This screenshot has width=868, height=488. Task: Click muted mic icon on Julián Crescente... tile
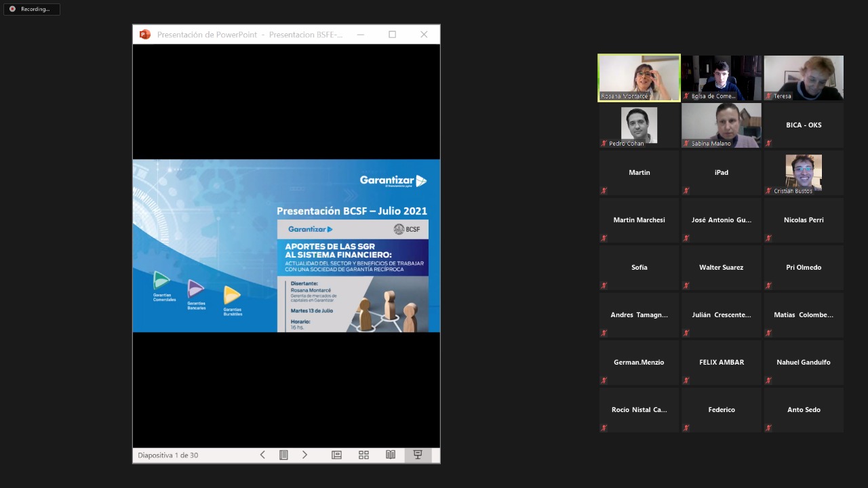coord(686,333)
